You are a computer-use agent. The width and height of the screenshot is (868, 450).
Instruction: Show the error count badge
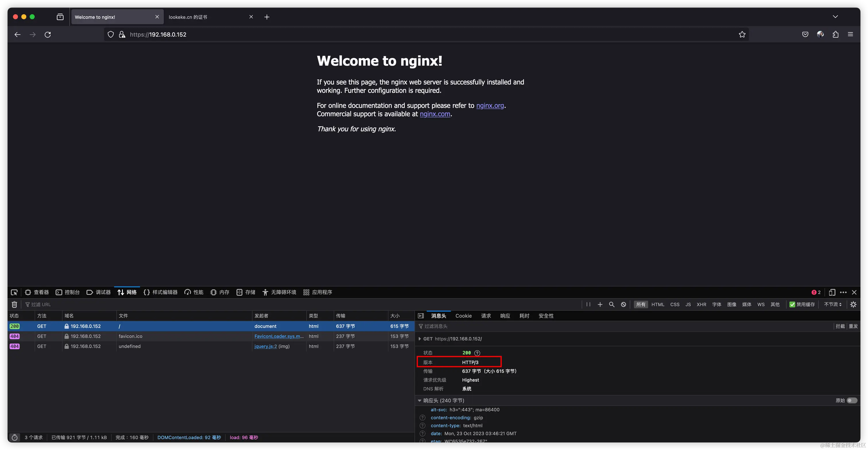[x=816, y=292]
